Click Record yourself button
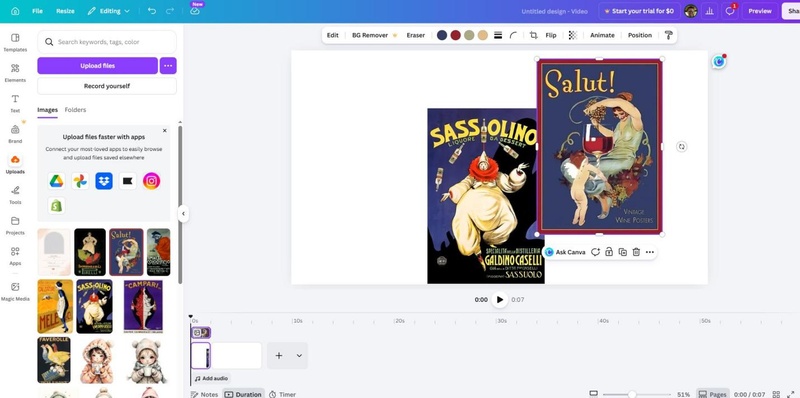Image resolution: width=800 pixels, height=398 pixels. [107, 86]
